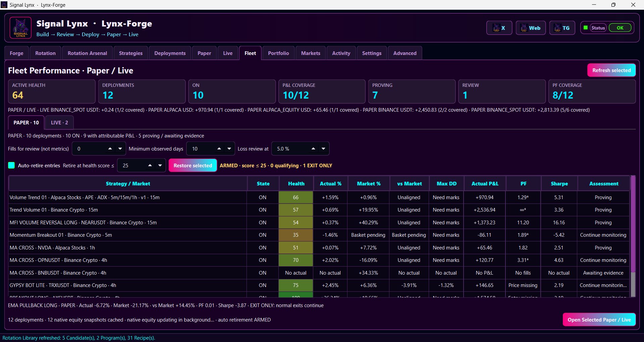644x342 pixels.
Task: Click the Minimum observed days input field
Action: coord(211,149)
